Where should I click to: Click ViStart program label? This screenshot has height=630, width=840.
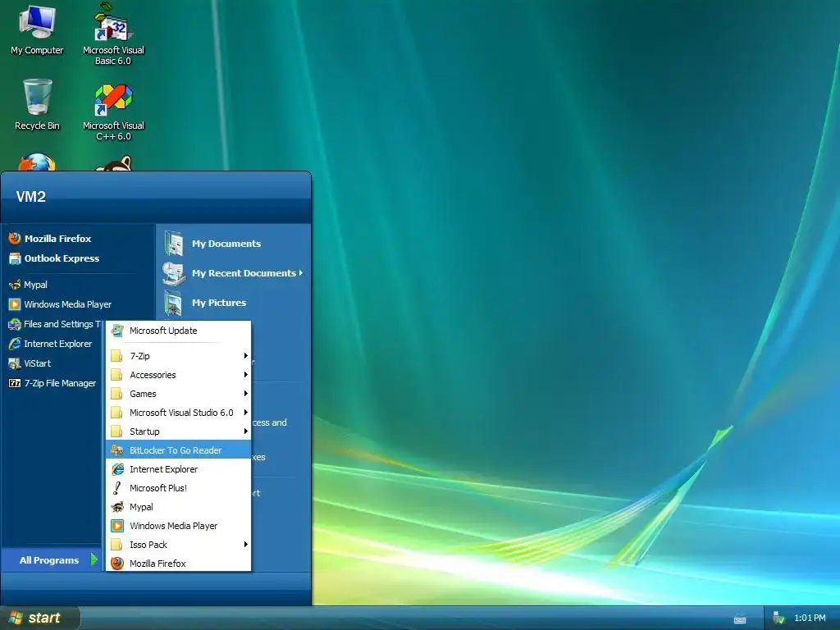tap(38, 363)
